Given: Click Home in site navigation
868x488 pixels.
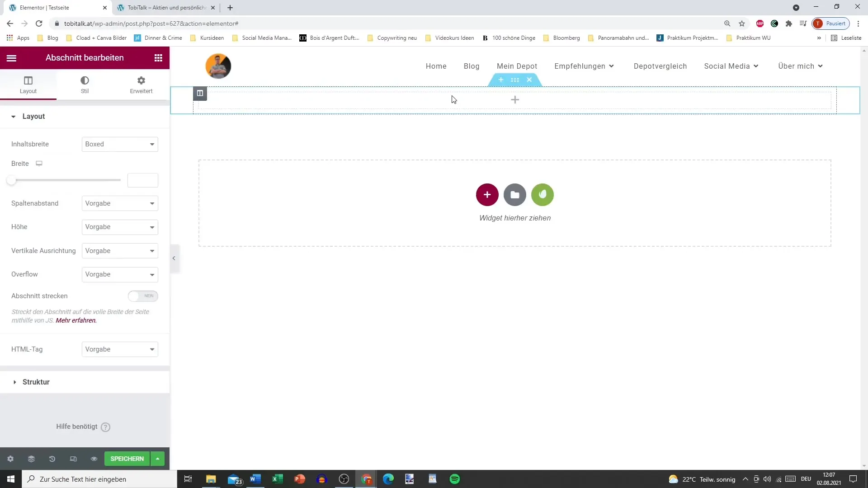Looking at the screenshot, I should pos(436,66).
